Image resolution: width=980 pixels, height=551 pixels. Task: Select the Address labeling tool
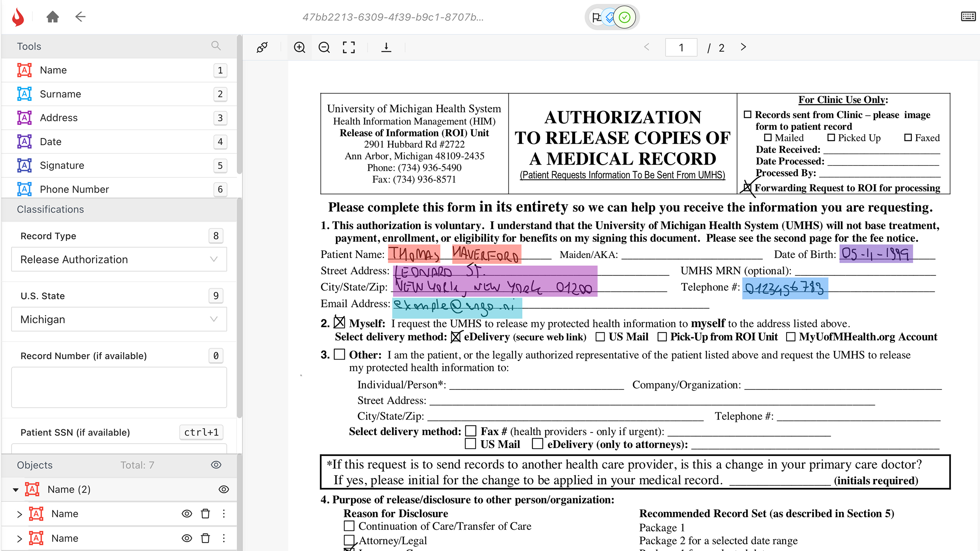(119, 118)
